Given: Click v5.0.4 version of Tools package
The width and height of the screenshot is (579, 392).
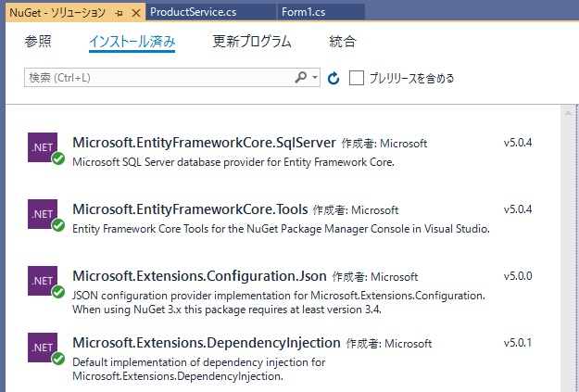Looking at the screenshot, I should [518, 209].
